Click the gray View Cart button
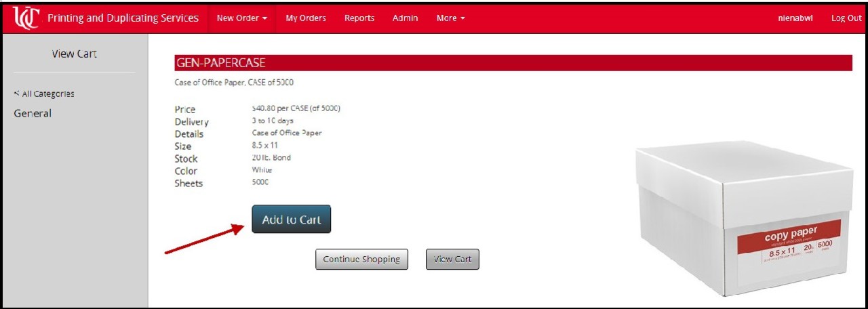 point(452,259)
